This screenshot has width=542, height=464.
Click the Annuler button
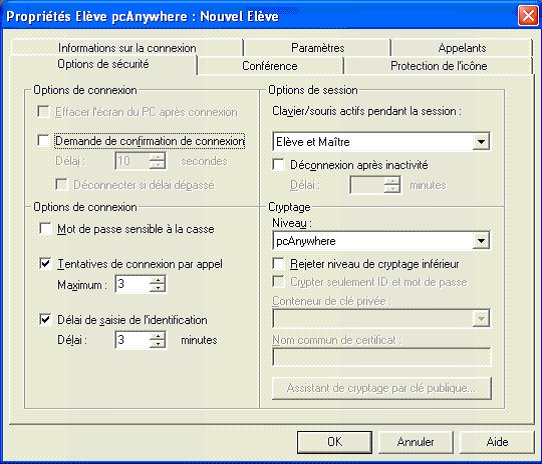coord(415,442)
